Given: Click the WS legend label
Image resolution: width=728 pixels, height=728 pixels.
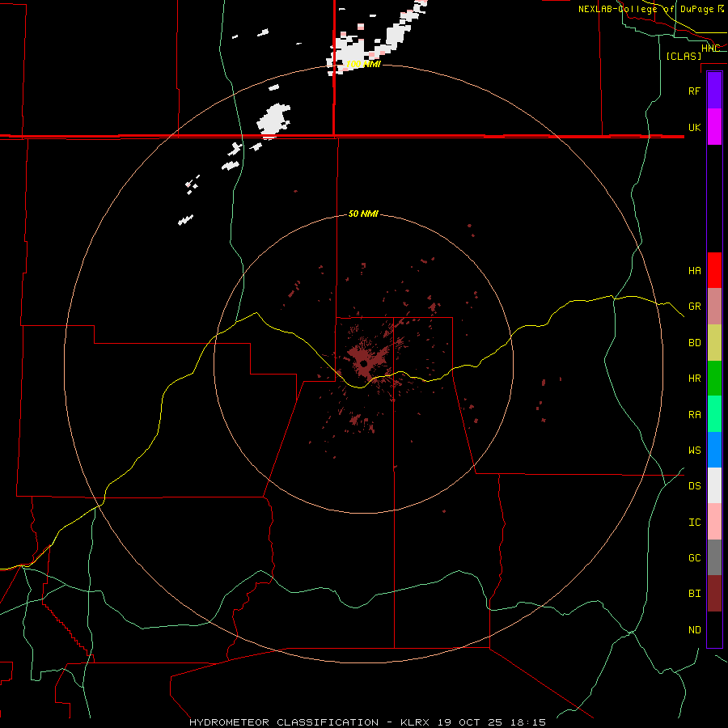Looking at the screenshot, I should pos(694,450).
